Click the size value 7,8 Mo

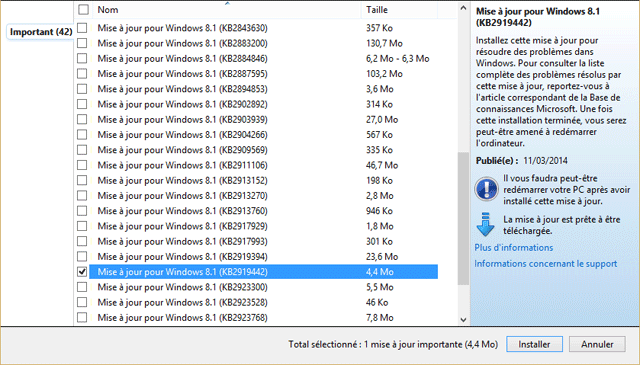(380, 317)
